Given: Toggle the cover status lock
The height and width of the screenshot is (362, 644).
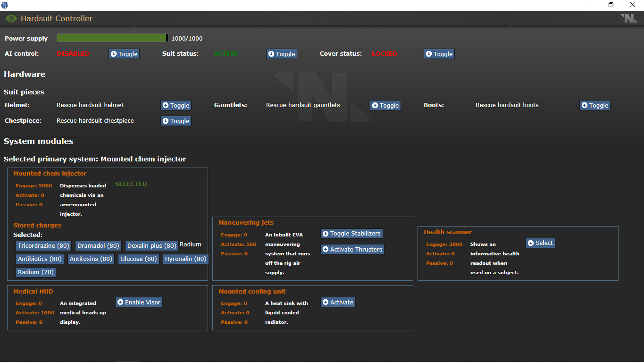Looking at the screenshot, I should pyautogui.click(x=439, y=54).
